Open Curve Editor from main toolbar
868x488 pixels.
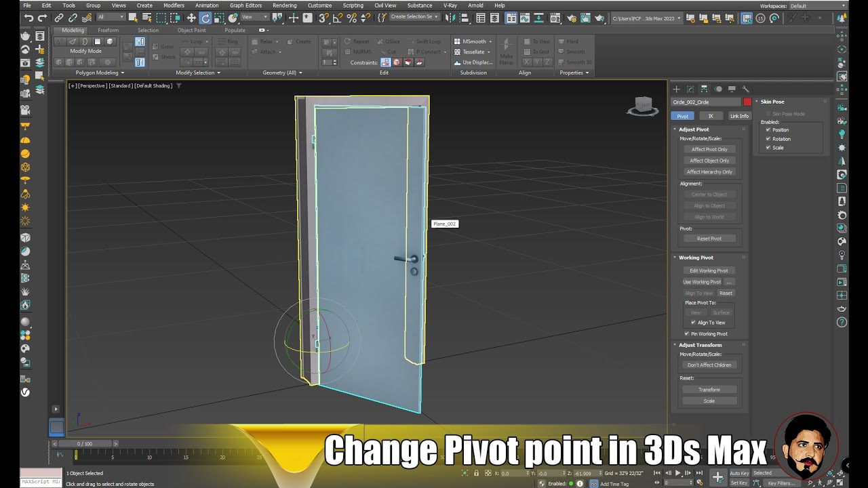[x=526, y=18]
